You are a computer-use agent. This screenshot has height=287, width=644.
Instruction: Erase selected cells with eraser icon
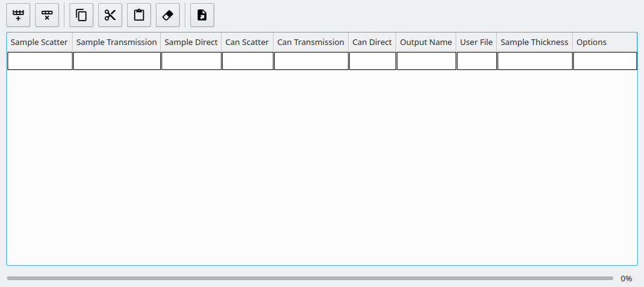(168, 15)
